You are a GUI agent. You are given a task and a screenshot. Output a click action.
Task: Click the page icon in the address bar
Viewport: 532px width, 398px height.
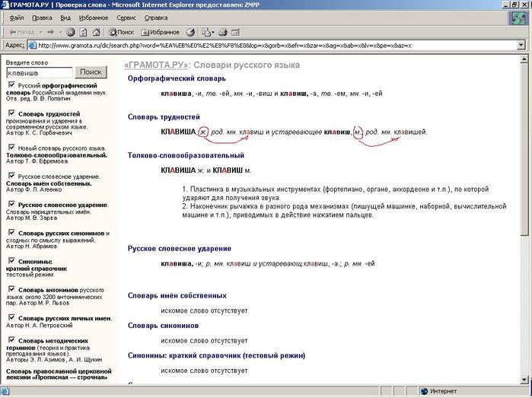[32, 45]
